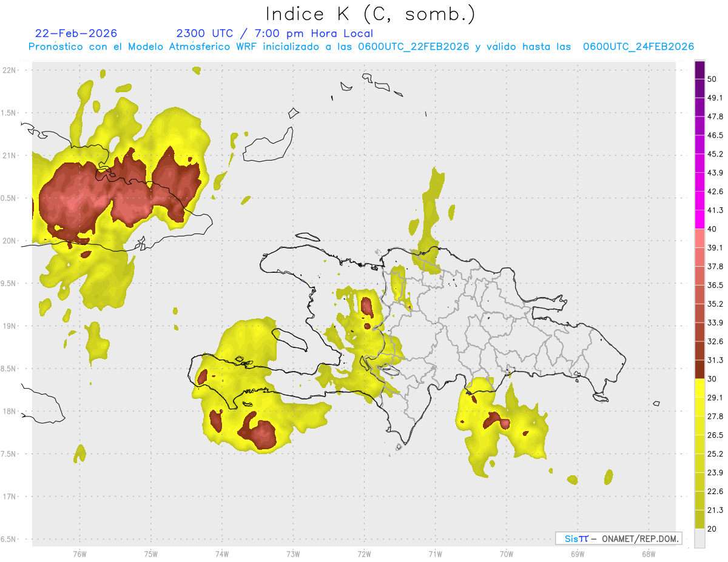Click the '25.2' colorbar value
The height and width of the screenshot is (562, 728).
pos(715,453)
